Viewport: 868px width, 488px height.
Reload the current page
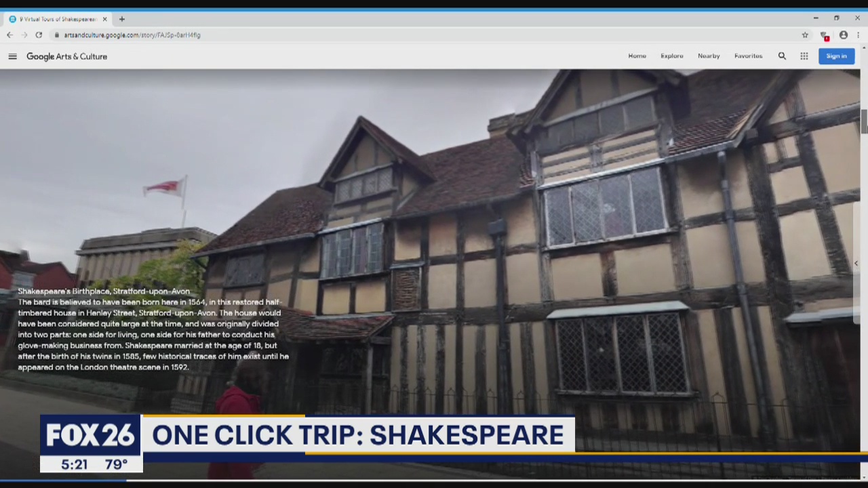[x=39, y=35]
